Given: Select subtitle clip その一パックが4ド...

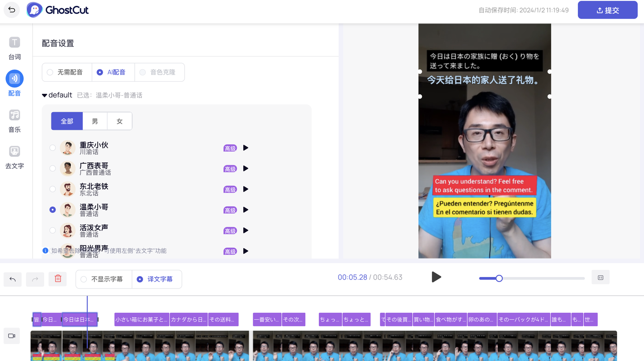Looking at the screenshot, I should pyautogui.click(x=524, y=319).
